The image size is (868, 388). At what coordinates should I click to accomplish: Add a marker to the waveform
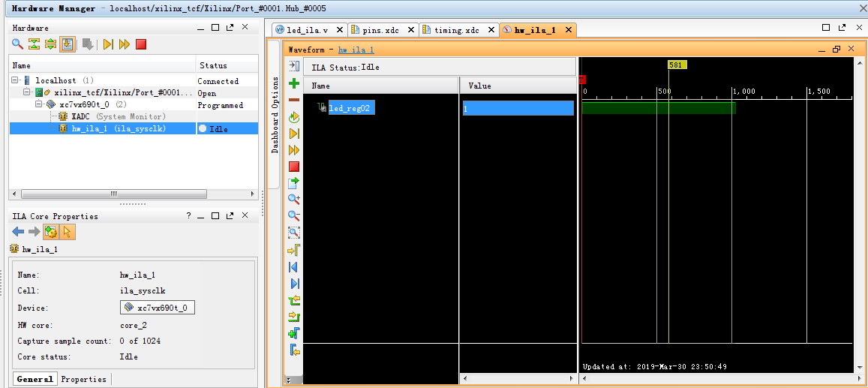(x=294, y=334)
